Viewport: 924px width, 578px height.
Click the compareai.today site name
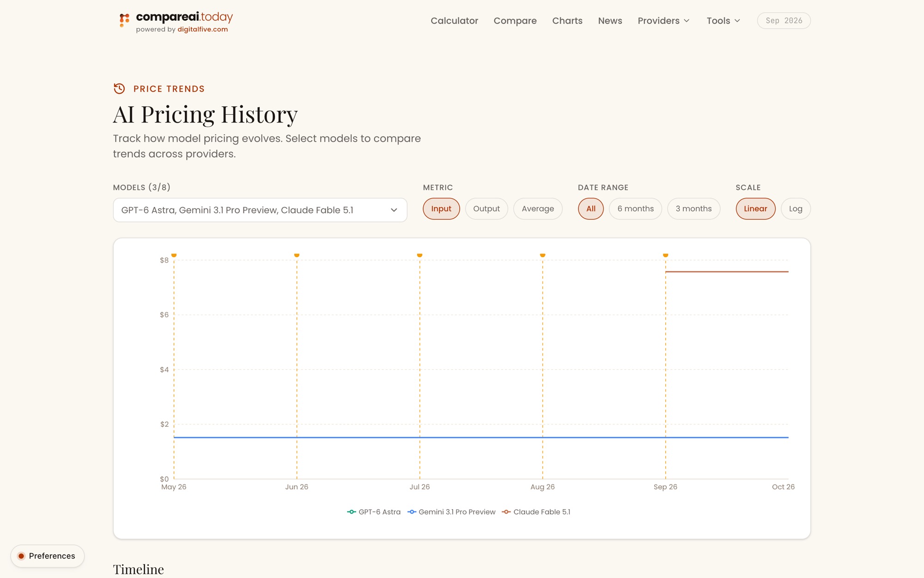point(184,17)
